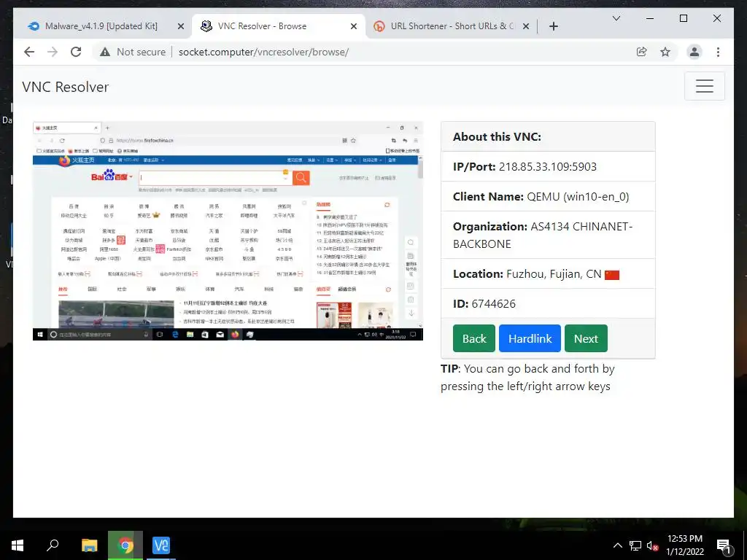Open the Windows Start menu
Image resolution: width=747 pixels, height=560 pixels.
pos(18,545)
